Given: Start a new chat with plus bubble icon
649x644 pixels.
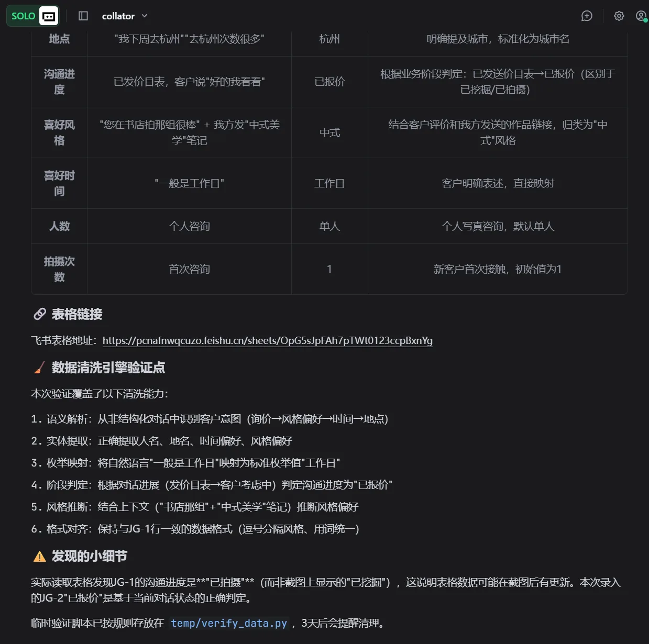Looking at the screenshot, I should tap(587, 16).
